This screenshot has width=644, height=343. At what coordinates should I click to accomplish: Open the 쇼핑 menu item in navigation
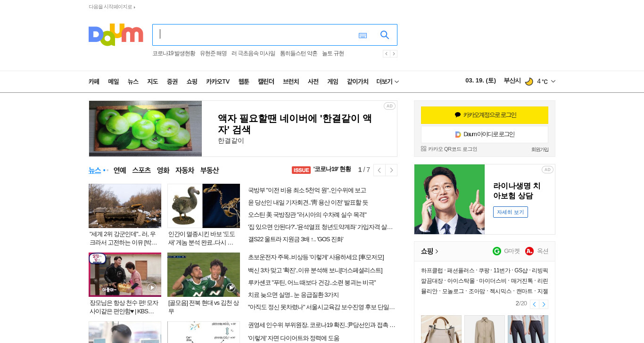[192, 82]
